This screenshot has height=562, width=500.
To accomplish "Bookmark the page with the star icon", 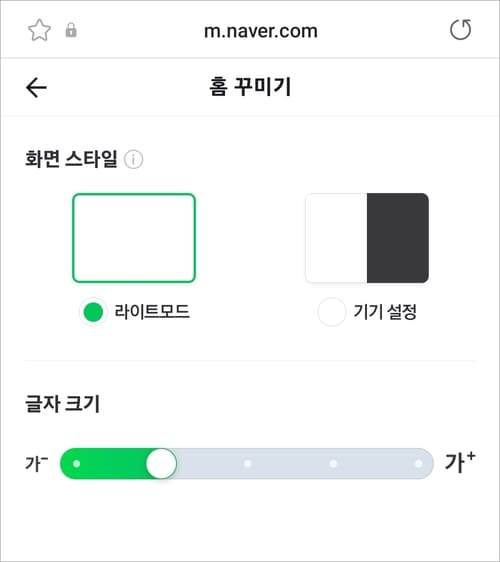I will 39,30.
